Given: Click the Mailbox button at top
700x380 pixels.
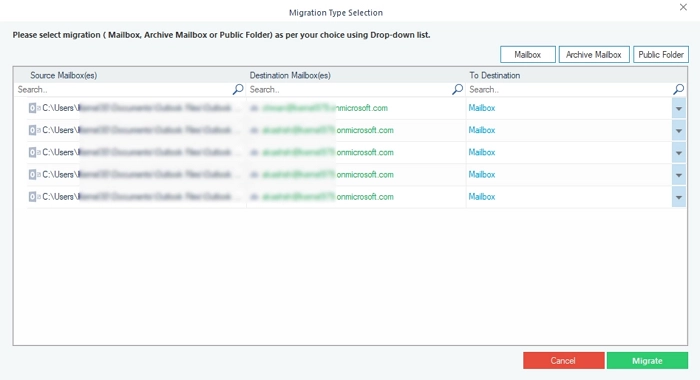Looking at the screenshot, I should click(528, 54).
